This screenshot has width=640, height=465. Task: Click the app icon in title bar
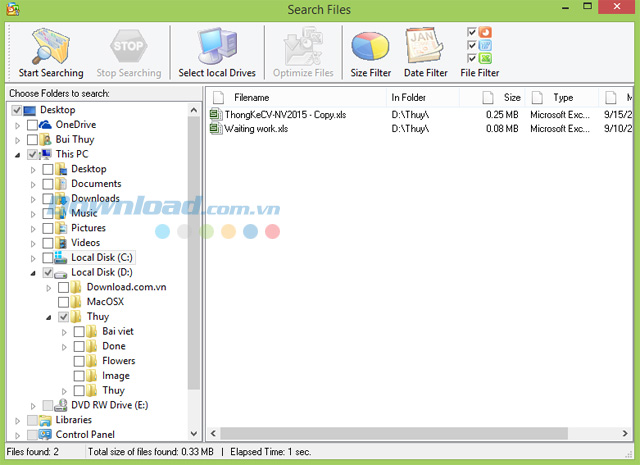point(13,9)
